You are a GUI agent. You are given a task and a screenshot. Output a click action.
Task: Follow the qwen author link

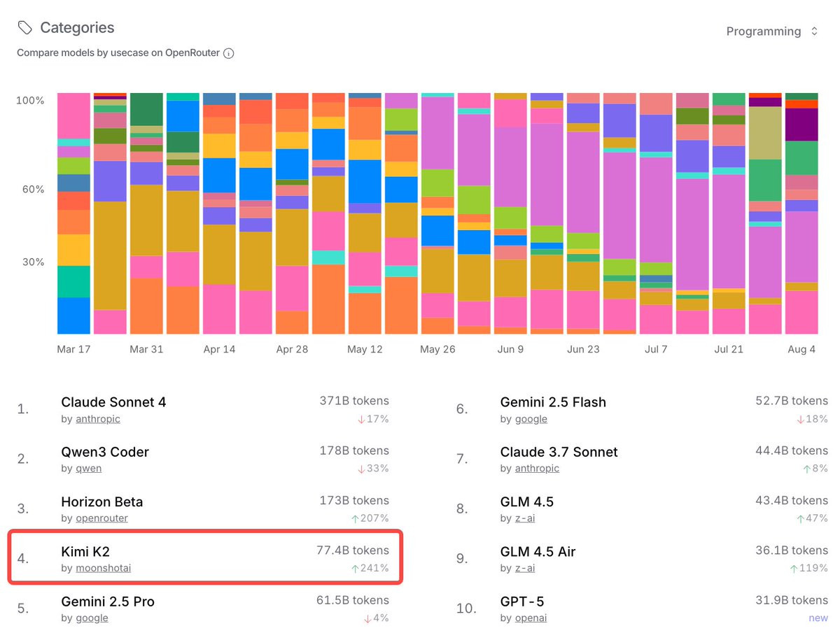point(88,469)
